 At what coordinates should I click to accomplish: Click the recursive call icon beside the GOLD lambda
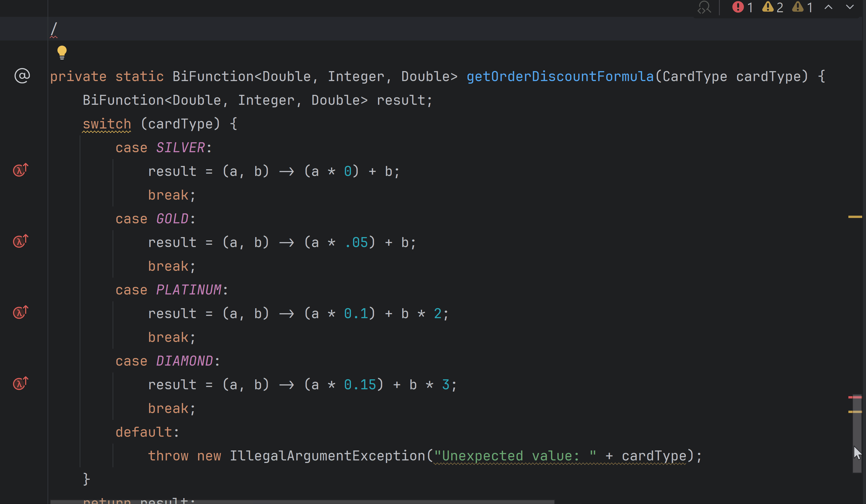click(x=20, y=241)
